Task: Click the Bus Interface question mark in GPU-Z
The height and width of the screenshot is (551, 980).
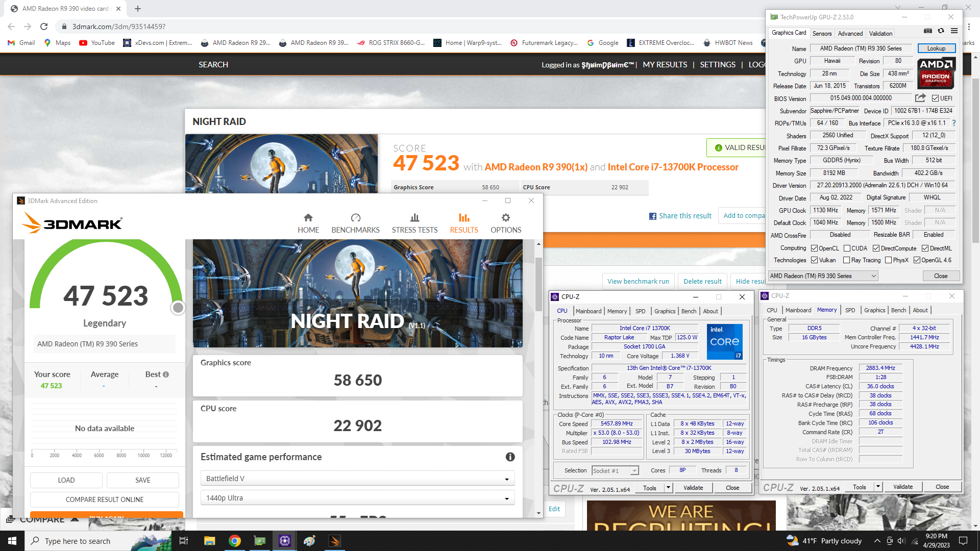Action: tap(953, 123)
